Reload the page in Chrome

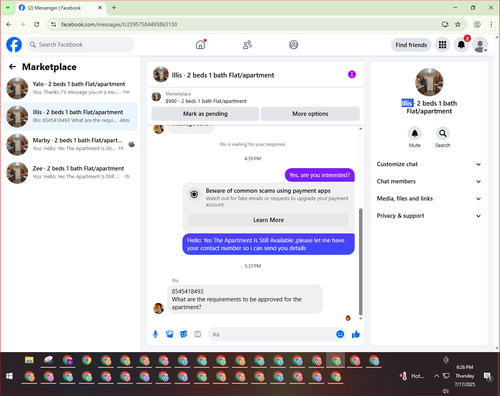pos(37,24)
